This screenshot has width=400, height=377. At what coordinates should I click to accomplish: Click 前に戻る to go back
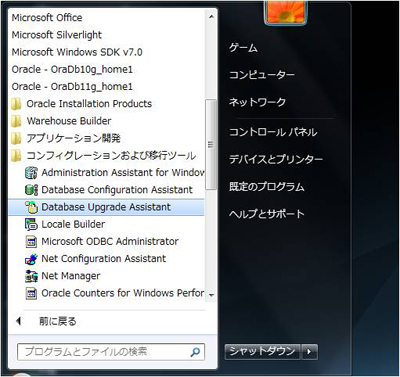58,321
